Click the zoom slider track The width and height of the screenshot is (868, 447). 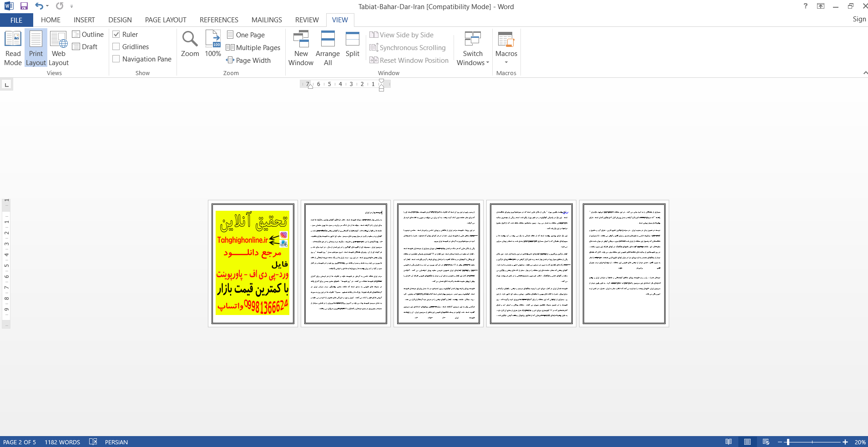[812, 442]
